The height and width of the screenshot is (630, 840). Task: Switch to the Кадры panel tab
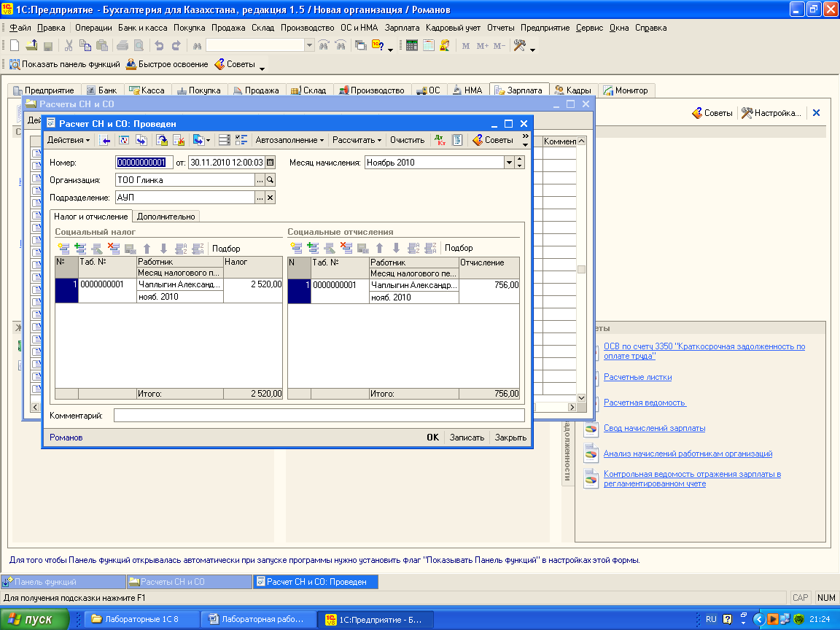coord(572,90)
